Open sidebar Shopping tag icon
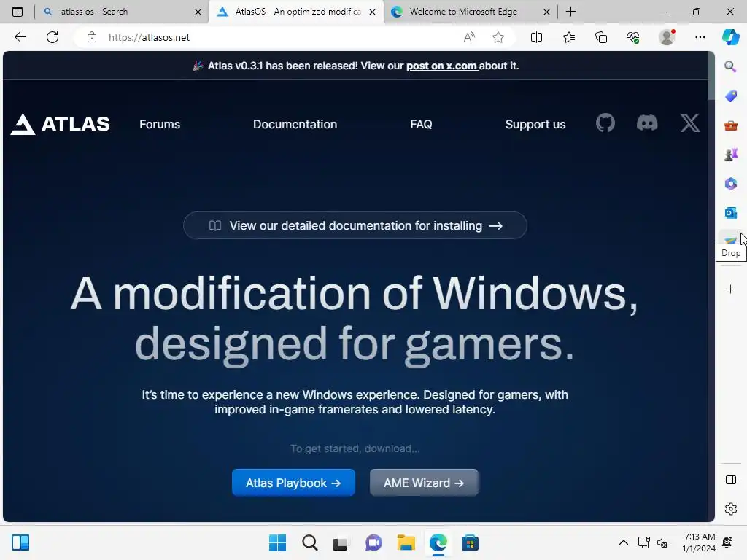The image size is (747, 560). [x=730, y=96]
